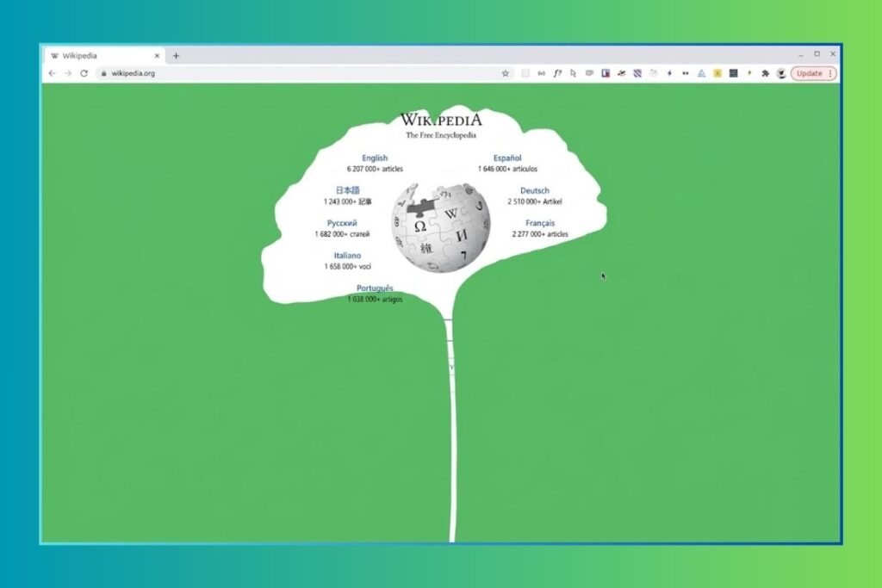Click the lightning bolt extension icon
The height and width of the screenshot is (588, 882).
coord(669,74)
